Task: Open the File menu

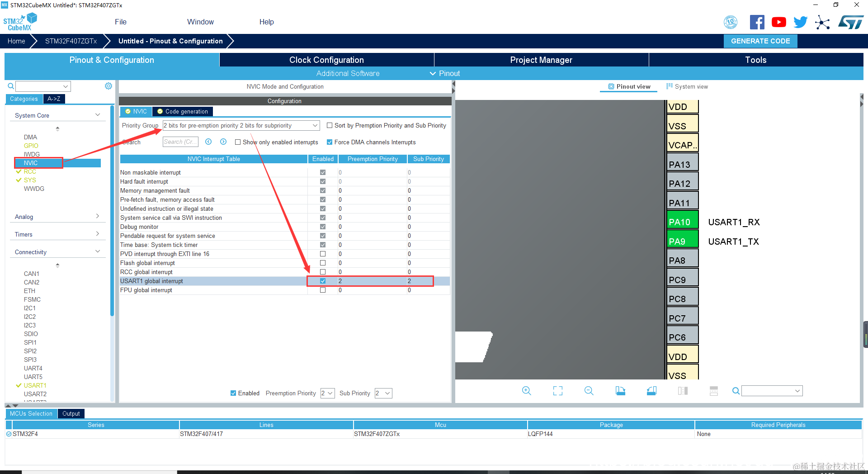Action: [121, 22]
